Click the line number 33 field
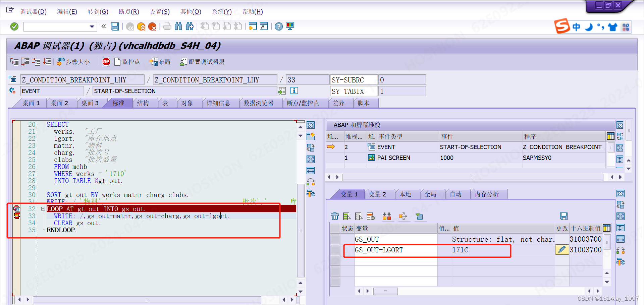 point(308,80)
